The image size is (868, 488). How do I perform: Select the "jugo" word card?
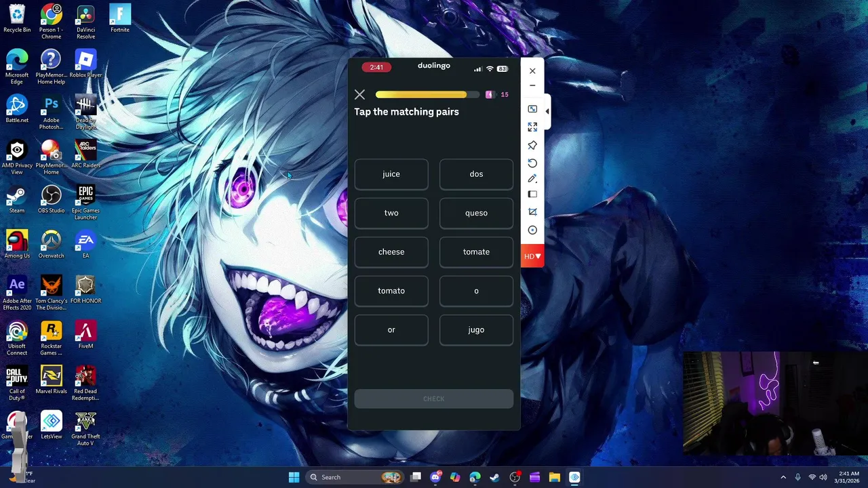(x=476, y=330)
